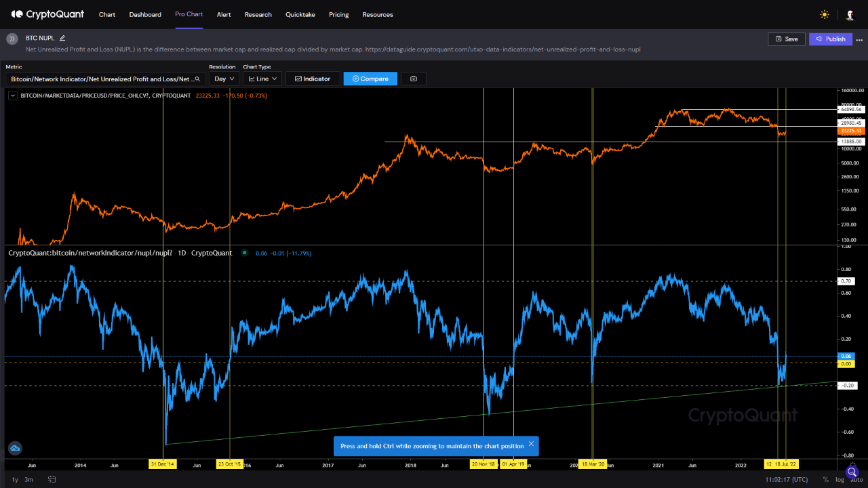Open the camera snapshot tool on chart toolbar

[413, 78]
